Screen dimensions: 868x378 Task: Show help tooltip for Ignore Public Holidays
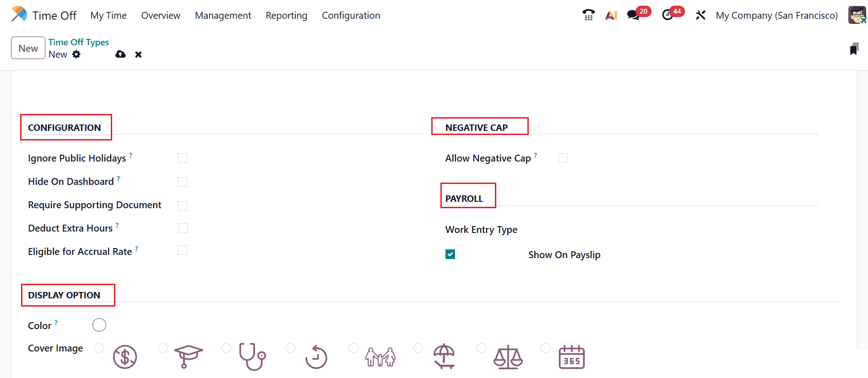point(130,155)
